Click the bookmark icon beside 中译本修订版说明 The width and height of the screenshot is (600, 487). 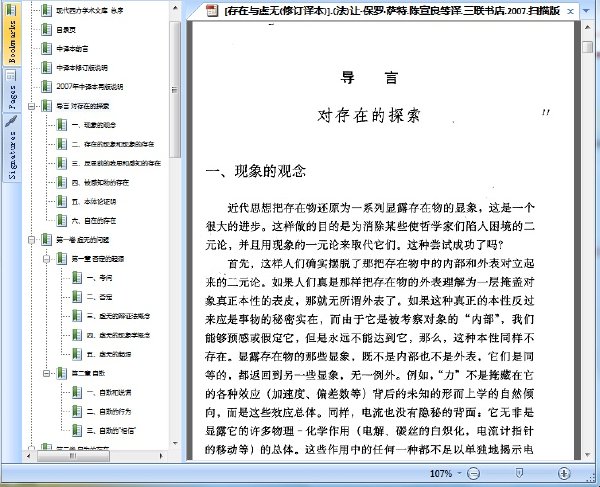coord(46,68)
